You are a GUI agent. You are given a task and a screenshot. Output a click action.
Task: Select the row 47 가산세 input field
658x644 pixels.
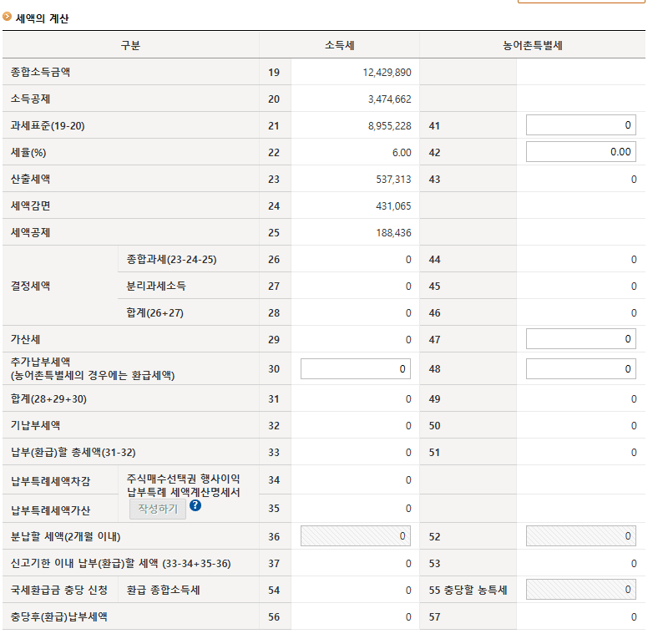(x=580, y=339)
